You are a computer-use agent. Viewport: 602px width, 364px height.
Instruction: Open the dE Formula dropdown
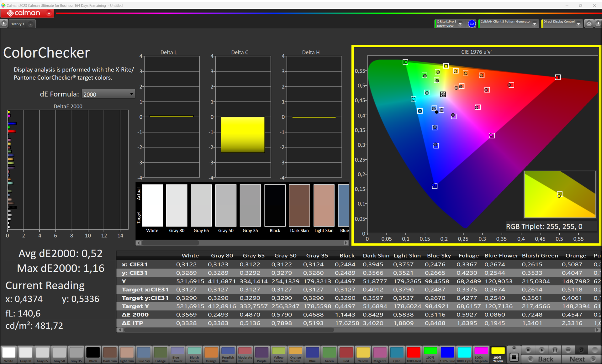pyautogui.click(x=108, y=94)
